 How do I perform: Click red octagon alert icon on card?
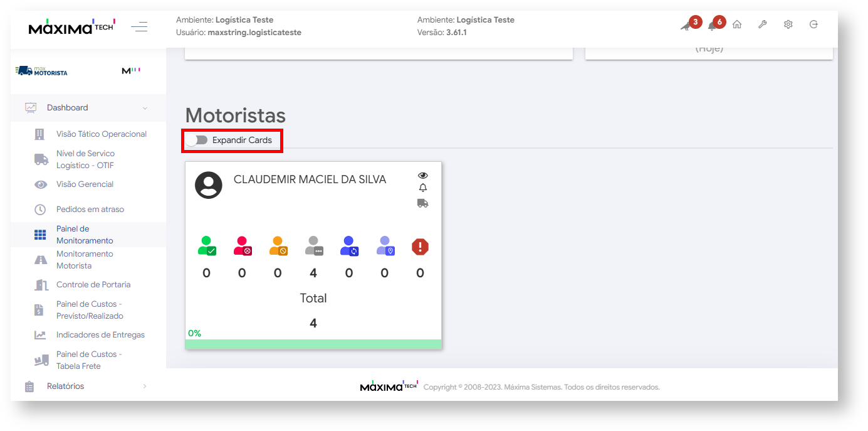coord(420,247)
